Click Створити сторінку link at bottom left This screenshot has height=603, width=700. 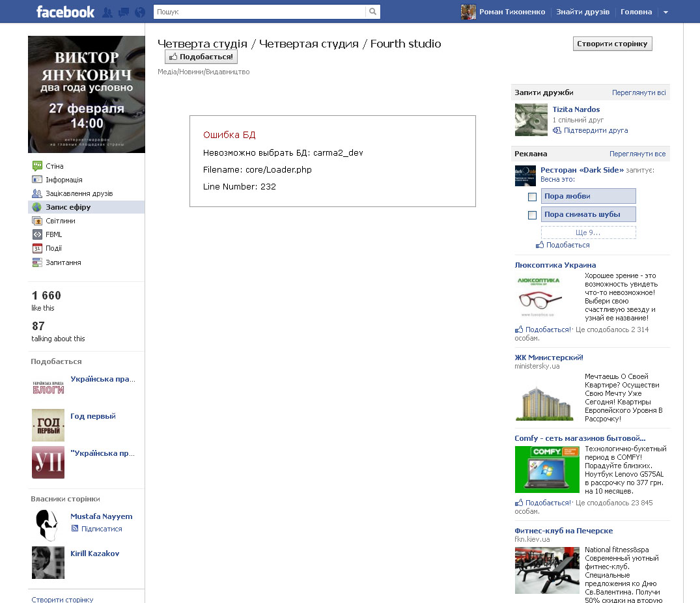click(x=63, y=600)
